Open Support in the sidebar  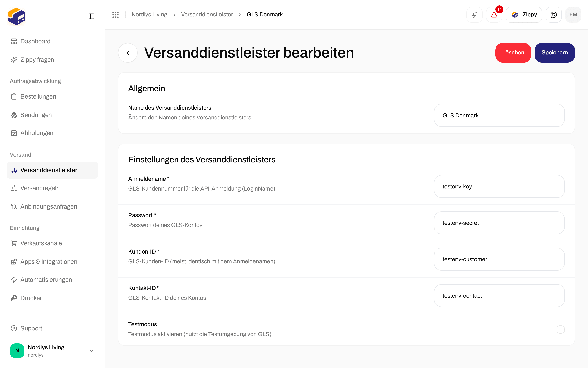coord(52,328)
